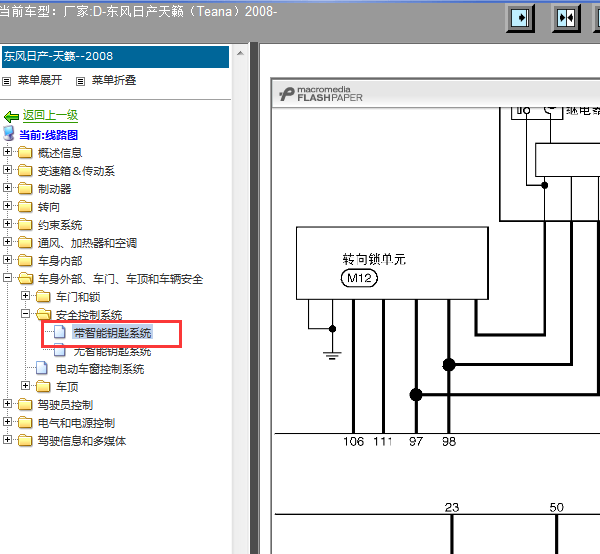Select the 制动器 folder label
The height and width of the screenshot is (554, 600).
click(x=54, y=189)
